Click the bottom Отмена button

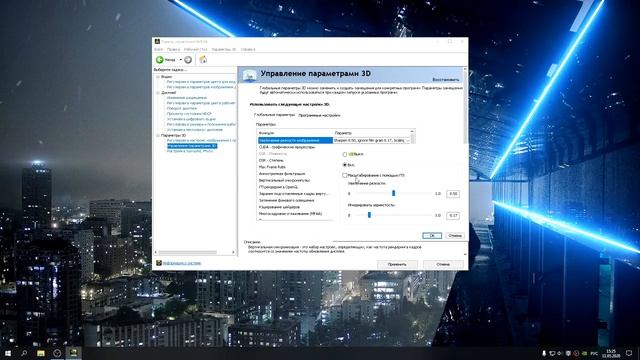point(443,264)
